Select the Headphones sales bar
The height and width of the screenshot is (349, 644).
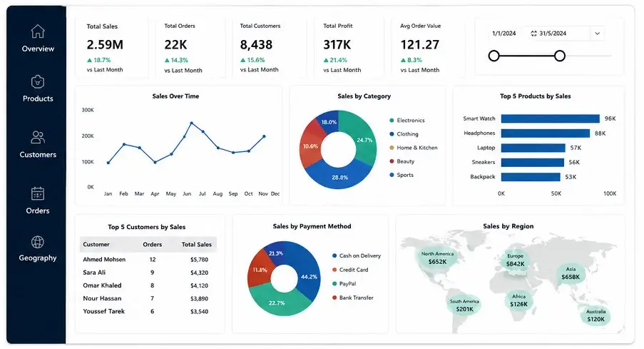pyautogui.click(x=546, y=133)
